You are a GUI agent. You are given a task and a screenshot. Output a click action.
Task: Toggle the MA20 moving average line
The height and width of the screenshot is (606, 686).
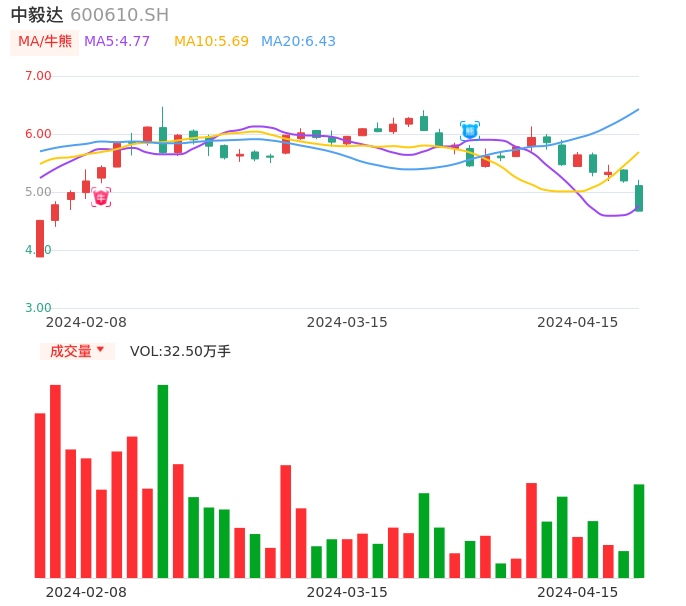[x=298, y=41]
